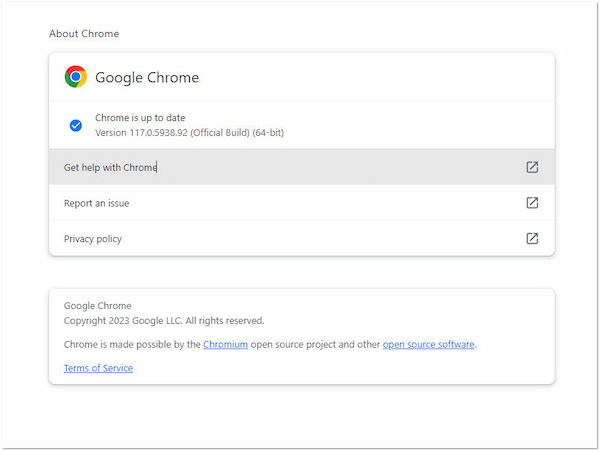Open the Get help with Chrome row
This screenshot has width=600, height=451.
coord(302,167)
